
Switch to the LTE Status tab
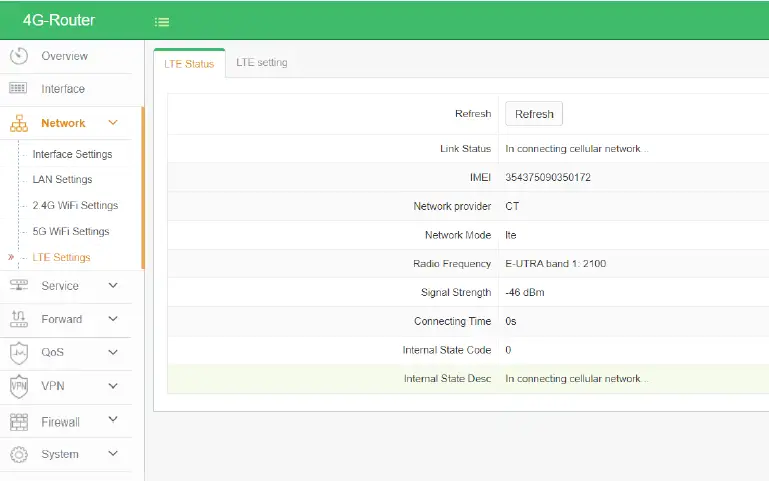click(x=189, y=64)
